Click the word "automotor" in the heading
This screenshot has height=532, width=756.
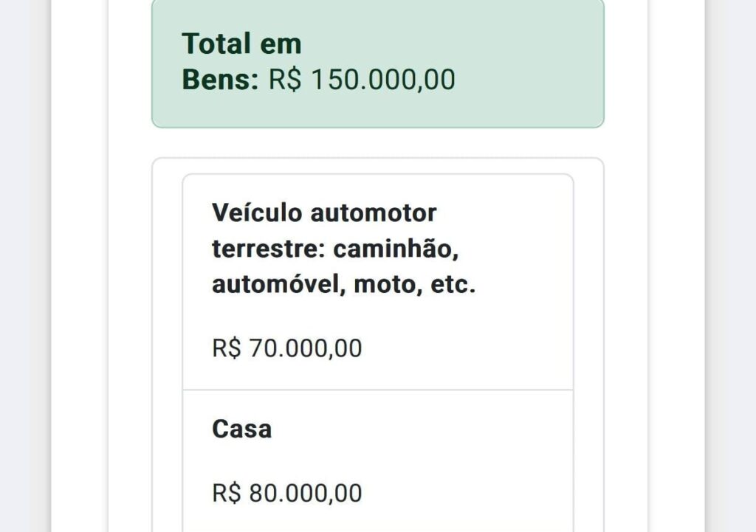coord(374,213)
